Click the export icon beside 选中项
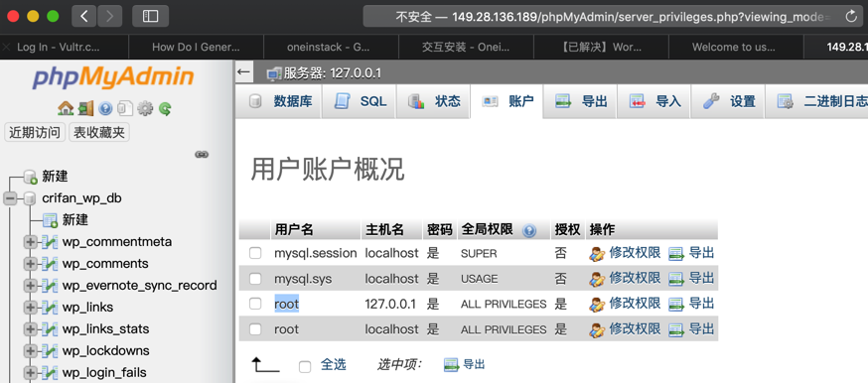The height and width of the screenshot is (383, 868). click(x=452, y=365)
